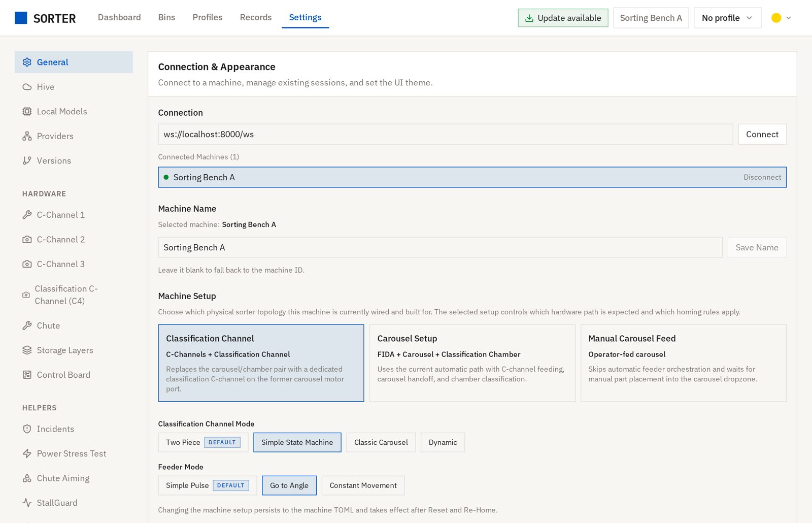Viewport: 812px width, 523px height.
Task: Click the yellow status dot in header
Action: (x=776, y=18)
